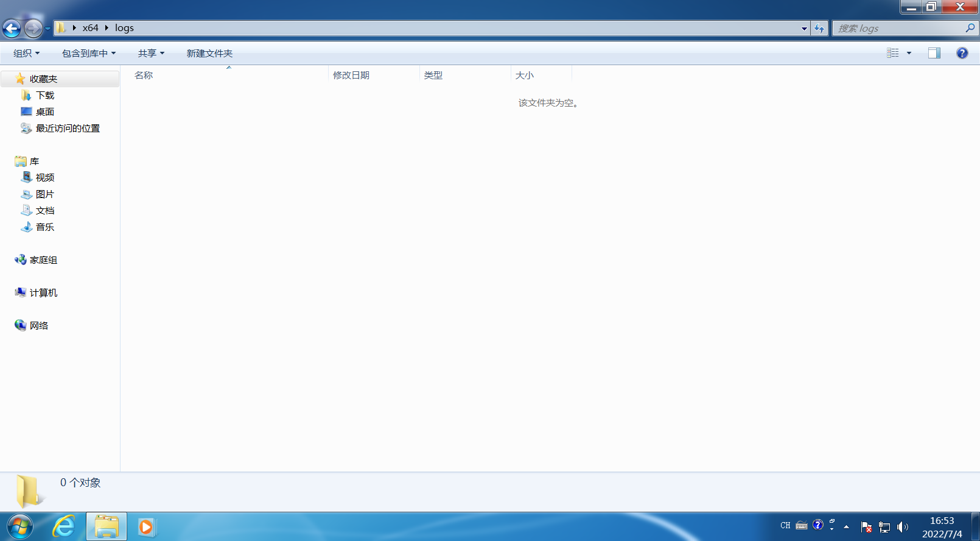Expand the arrow between x64 and logs

(x=107, y=28)
